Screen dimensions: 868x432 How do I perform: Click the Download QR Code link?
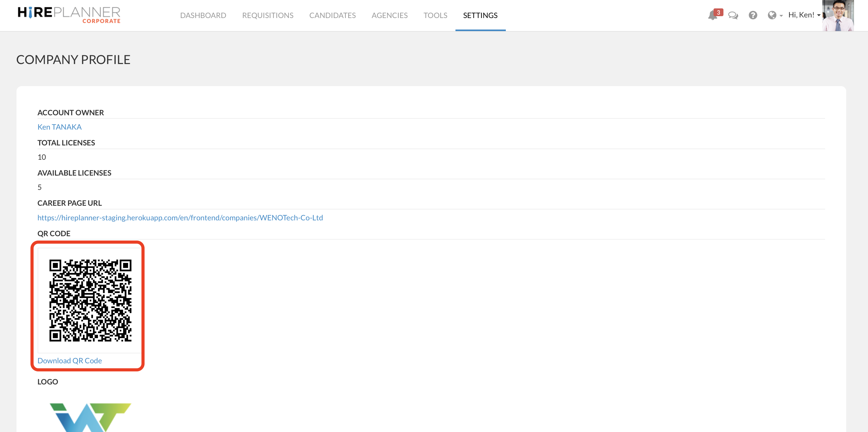(69, 360)
